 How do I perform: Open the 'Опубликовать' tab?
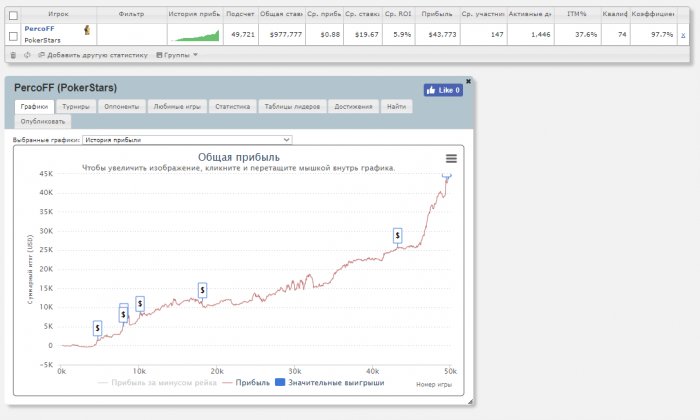coord(43,121)
